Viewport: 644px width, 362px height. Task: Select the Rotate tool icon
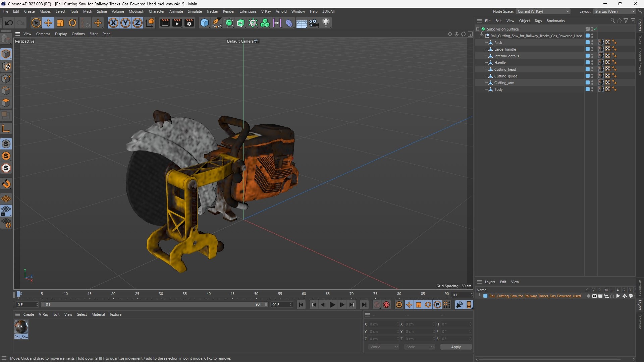[72, 23]
